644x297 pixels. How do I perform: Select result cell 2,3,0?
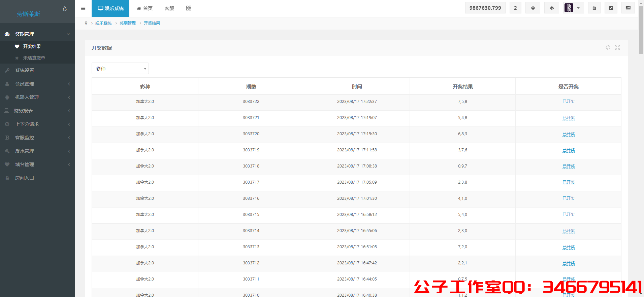462,231
